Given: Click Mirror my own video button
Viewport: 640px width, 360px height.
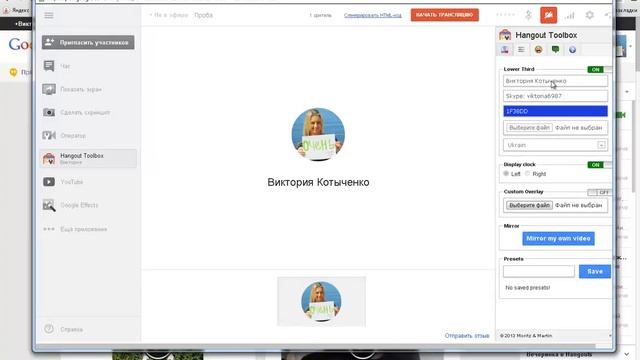Looking at the screenshot, I should [x=558, y=238].
